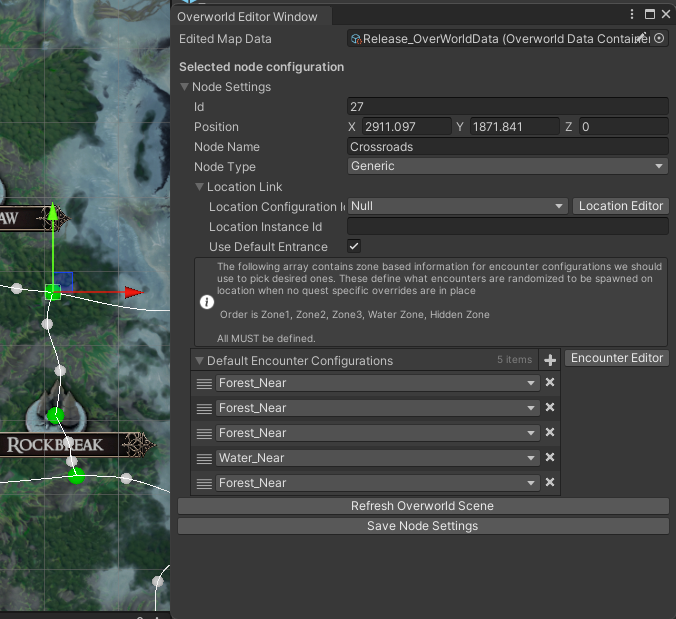Screen dimensions: 676x619
Task: Click the '5 items' count field
Action: pos(514,360)
